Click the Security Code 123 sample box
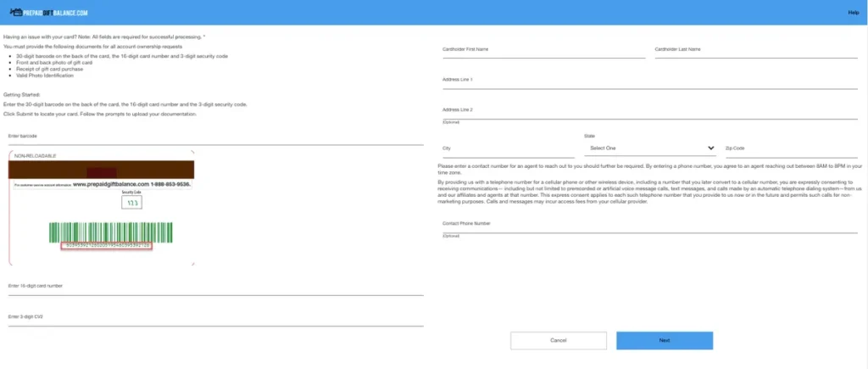This screenshot has height=369, width=868. pos(132,204)
